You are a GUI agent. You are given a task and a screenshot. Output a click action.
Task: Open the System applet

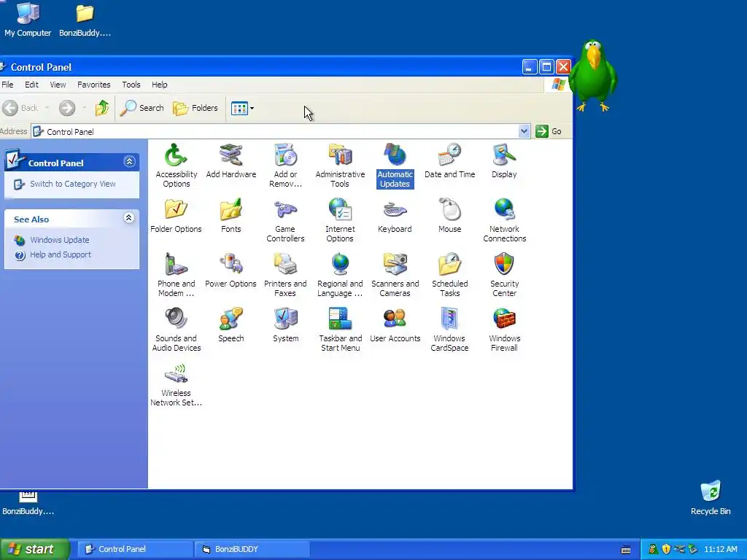click(285, 324)
